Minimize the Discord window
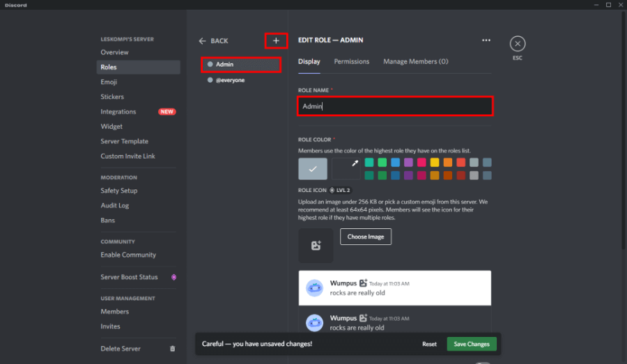The width and height of the screenshot is (627, 364). pyautogui.click(x=596, y=5)
